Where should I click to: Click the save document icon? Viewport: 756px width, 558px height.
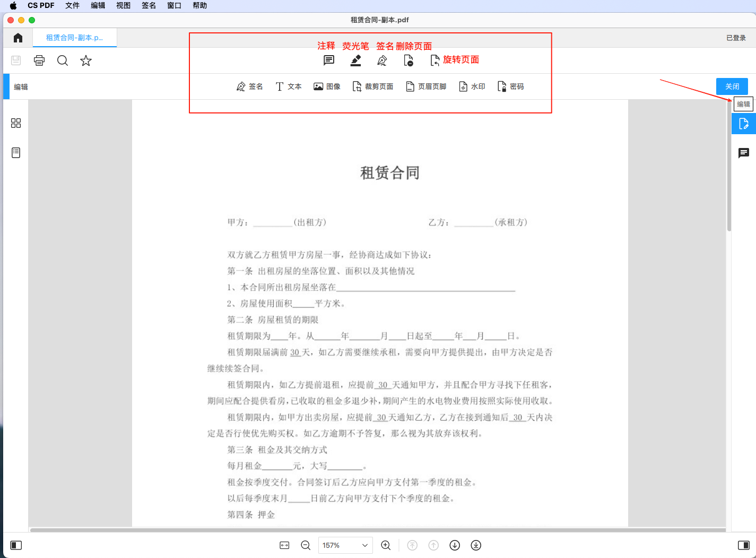click(x=16, y=60)
